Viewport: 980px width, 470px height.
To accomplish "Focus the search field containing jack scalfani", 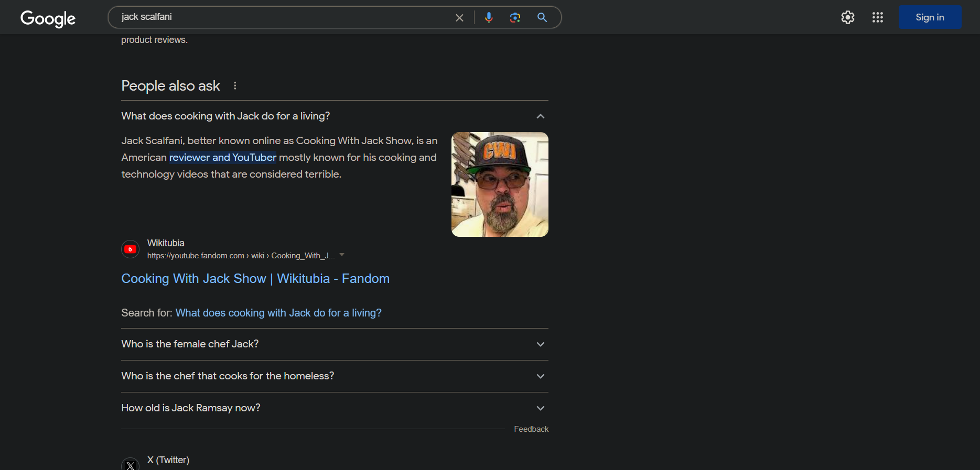I will click(x=283, y=17).
